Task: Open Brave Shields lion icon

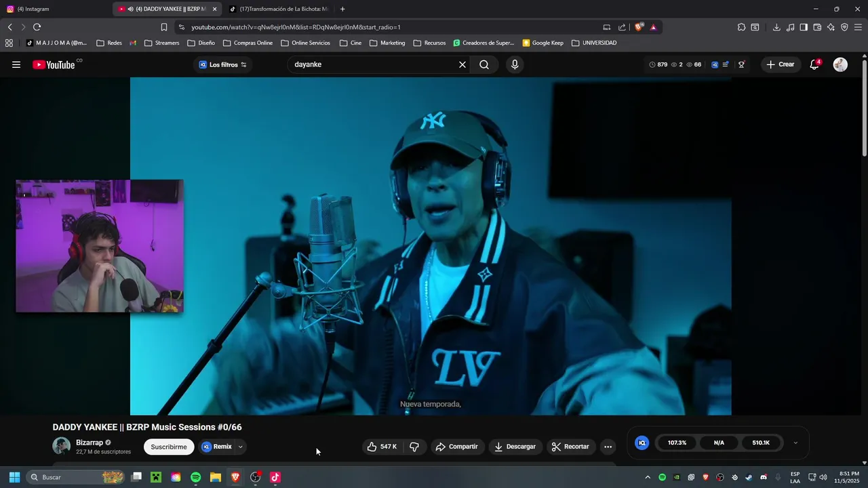Action: click(639, 27)
